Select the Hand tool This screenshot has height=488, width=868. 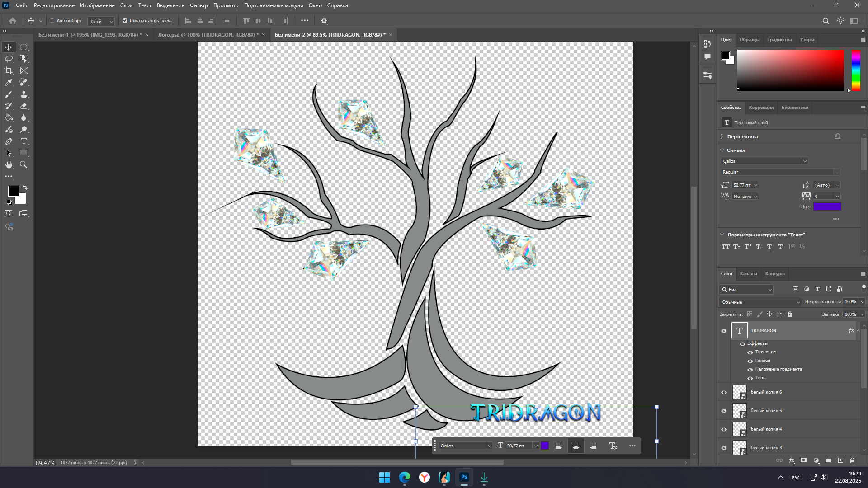point(9,165)
